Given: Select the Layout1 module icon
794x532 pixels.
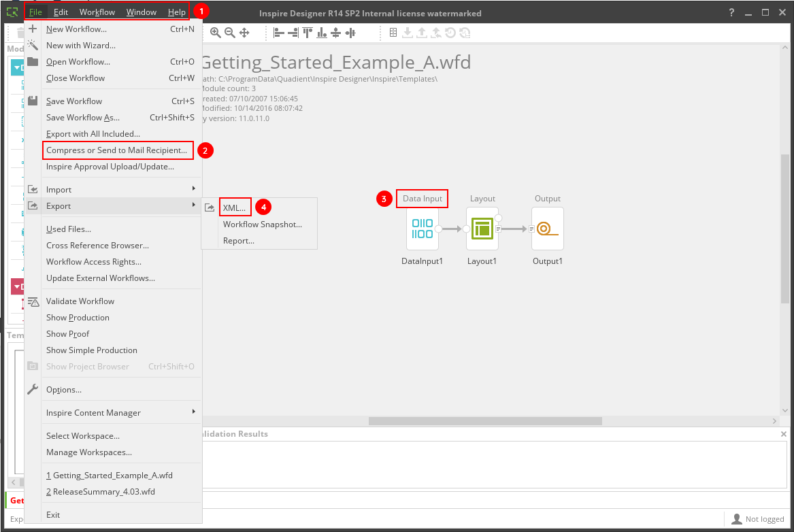Looking at the screenshot, I should point(482,229).
